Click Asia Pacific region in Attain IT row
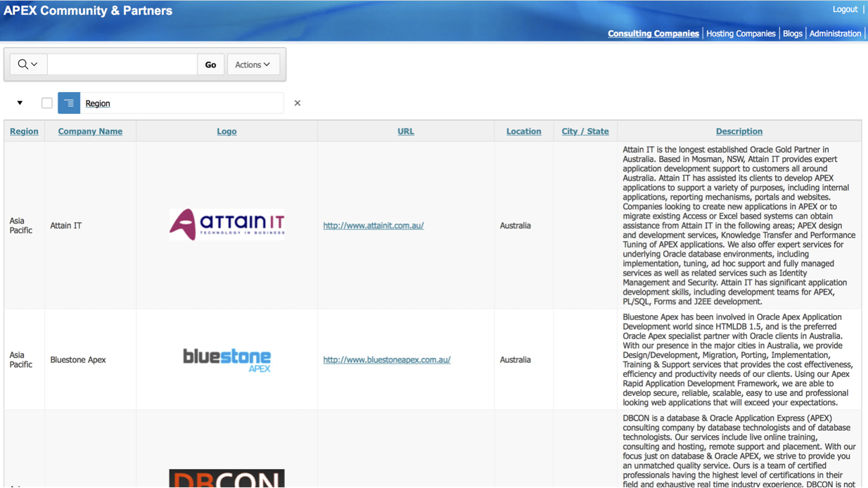 pos(21,226)
